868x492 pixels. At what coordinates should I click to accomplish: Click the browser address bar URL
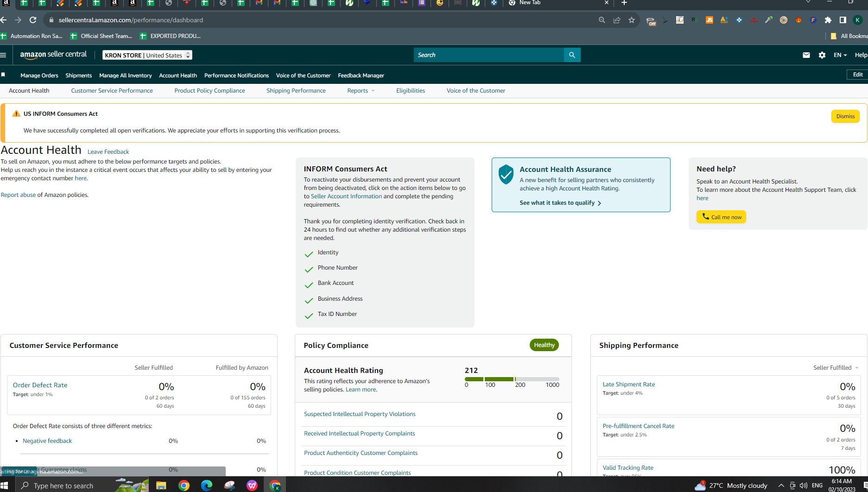[131, 20]
